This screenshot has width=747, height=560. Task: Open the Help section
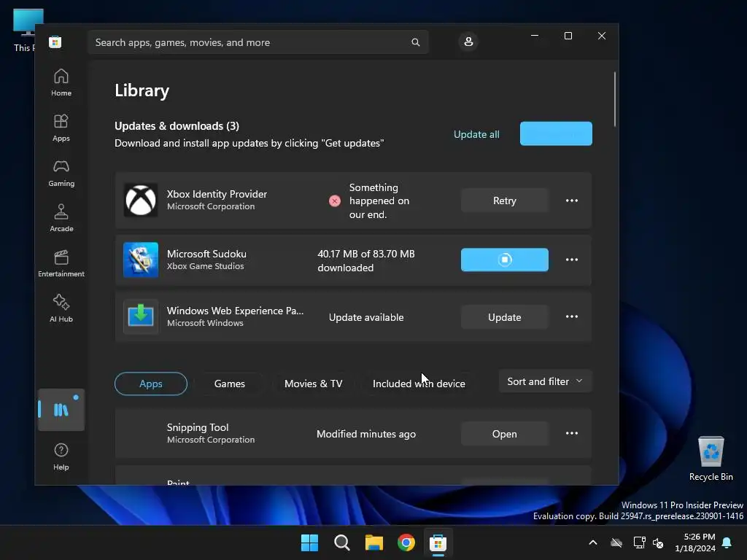point(61,456)
